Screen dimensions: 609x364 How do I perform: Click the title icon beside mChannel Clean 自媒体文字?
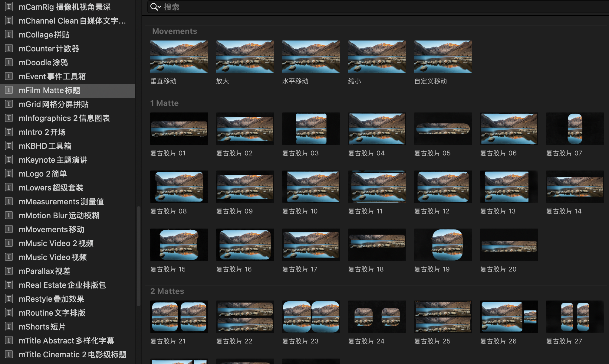point(9,21)
